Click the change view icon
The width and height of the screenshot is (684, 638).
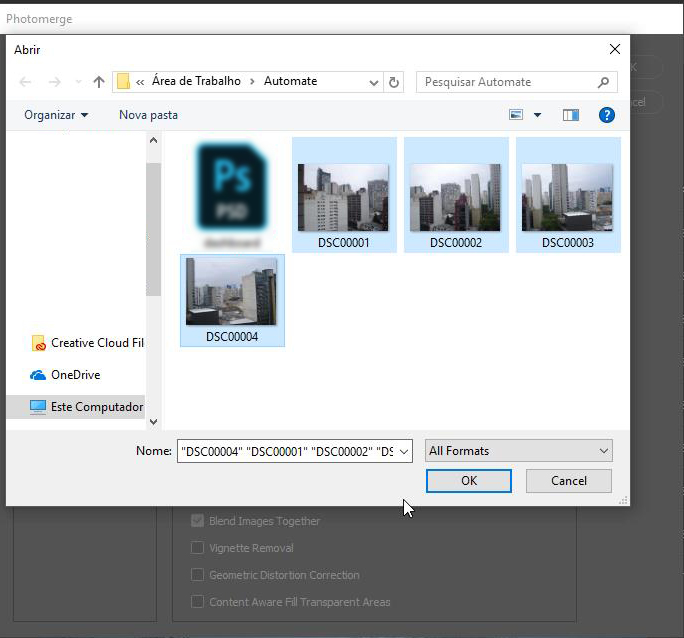pyautogui.click(x=517, y=115)
